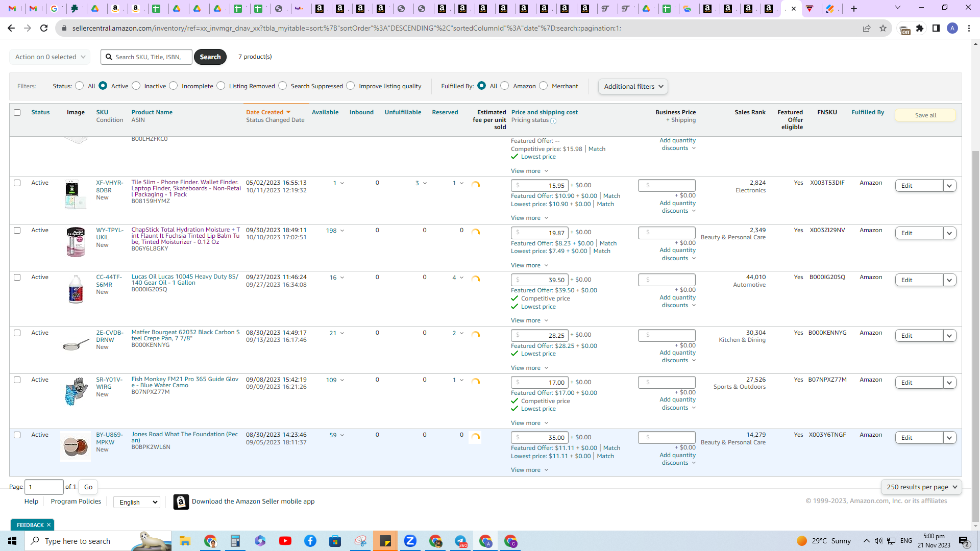Go back to the previous page
980x551 pixels.
pyautogui.click(x=11, y=28)
